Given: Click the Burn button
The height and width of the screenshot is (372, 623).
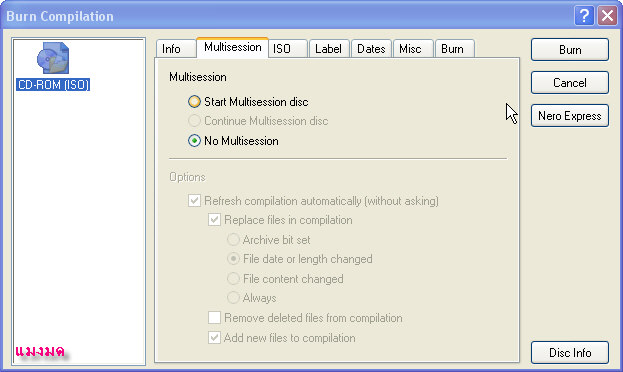Looking at the screenshot, I should coord(570,50).
